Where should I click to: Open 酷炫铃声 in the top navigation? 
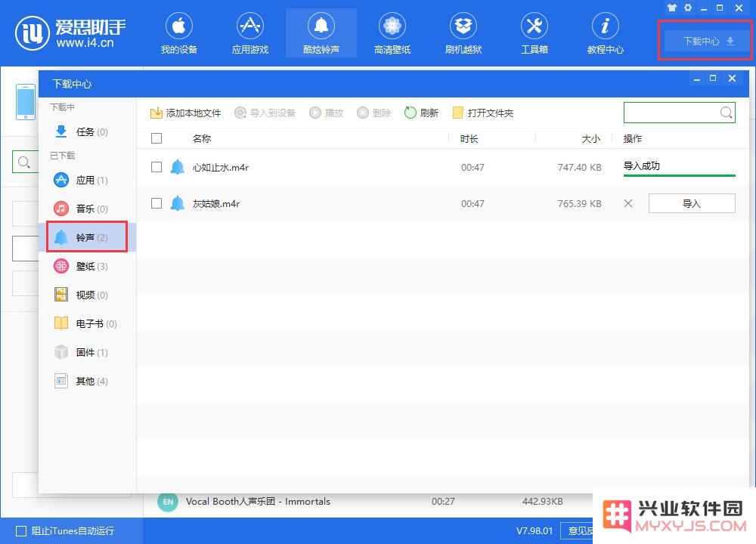[321, 33]
